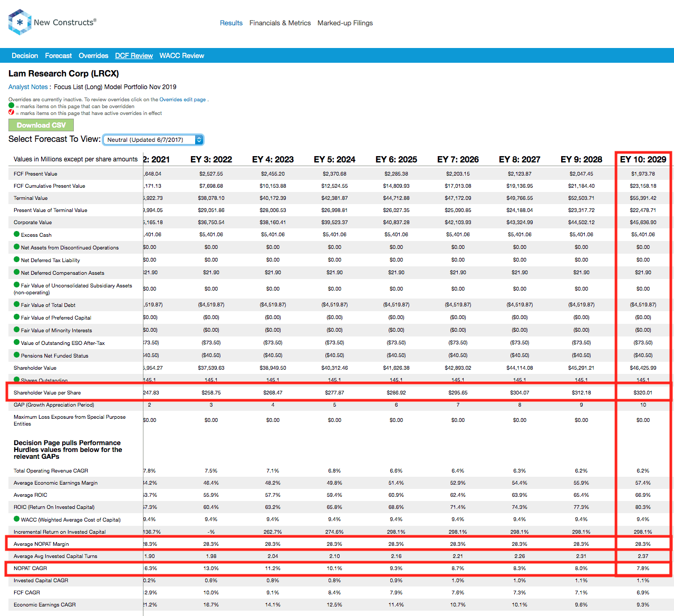674x616 pixels.
Task: Click the EY 8: 2027 column header
Action: click(x=519, y=159)
